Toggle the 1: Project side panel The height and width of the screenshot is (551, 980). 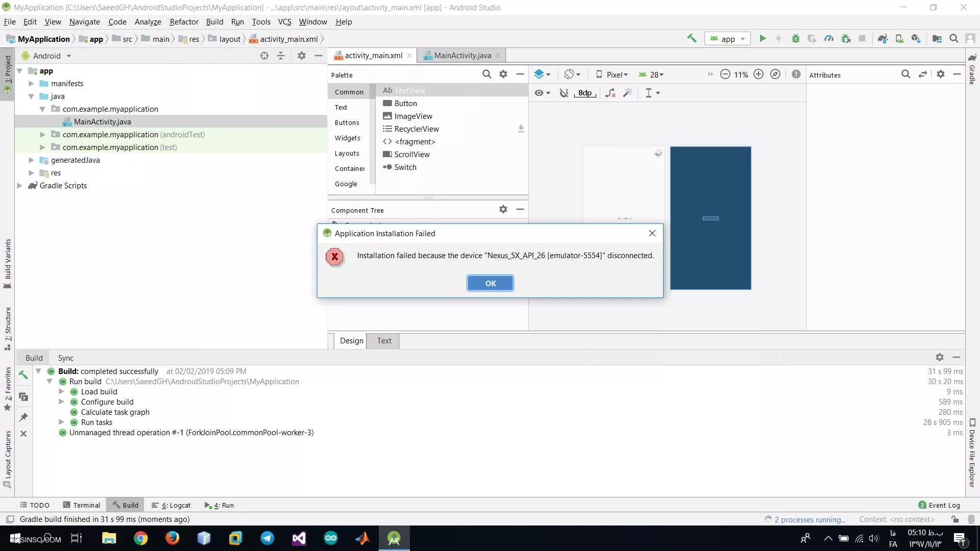(x=8, y=74)
